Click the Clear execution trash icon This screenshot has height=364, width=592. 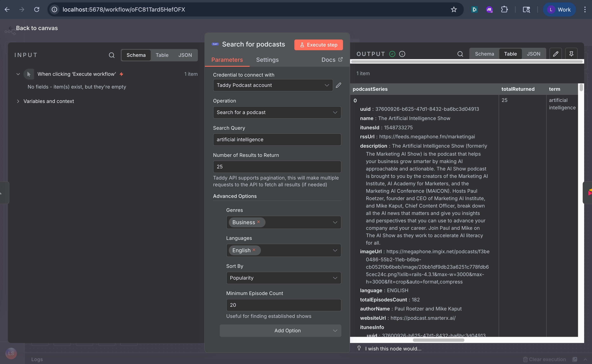pyautogui.click(x=525, y=359)
